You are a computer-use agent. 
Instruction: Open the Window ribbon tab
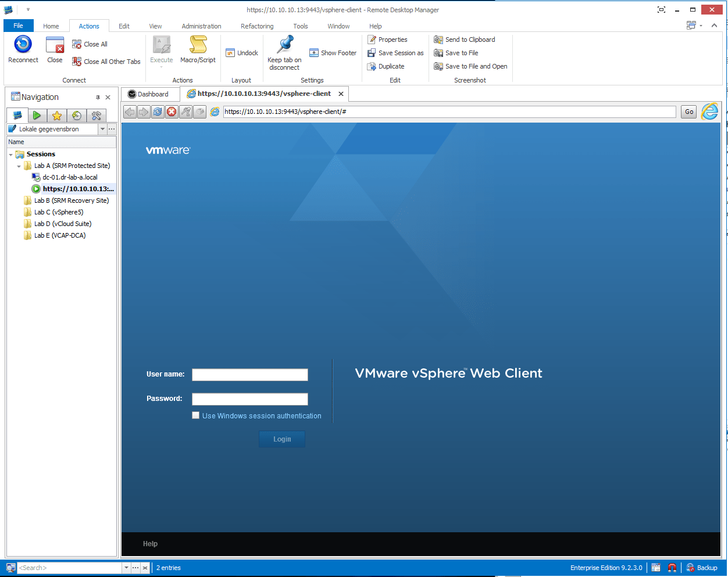[x=338, y=26]
